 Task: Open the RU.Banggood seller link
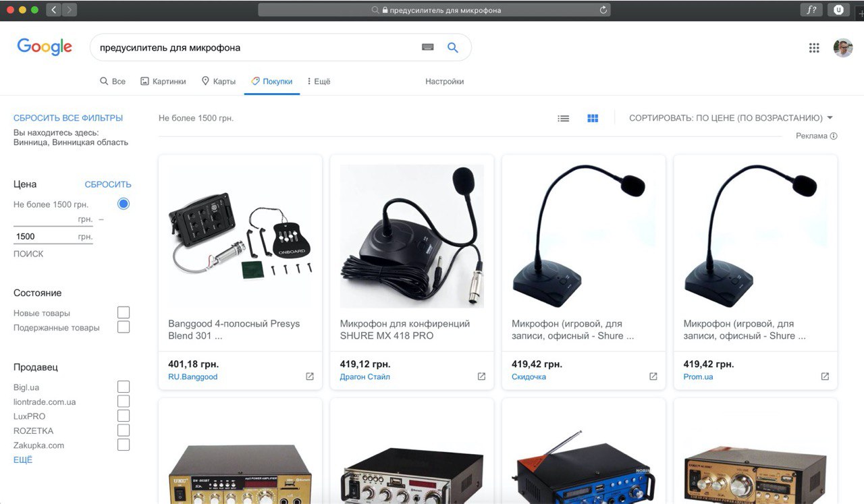193,377
